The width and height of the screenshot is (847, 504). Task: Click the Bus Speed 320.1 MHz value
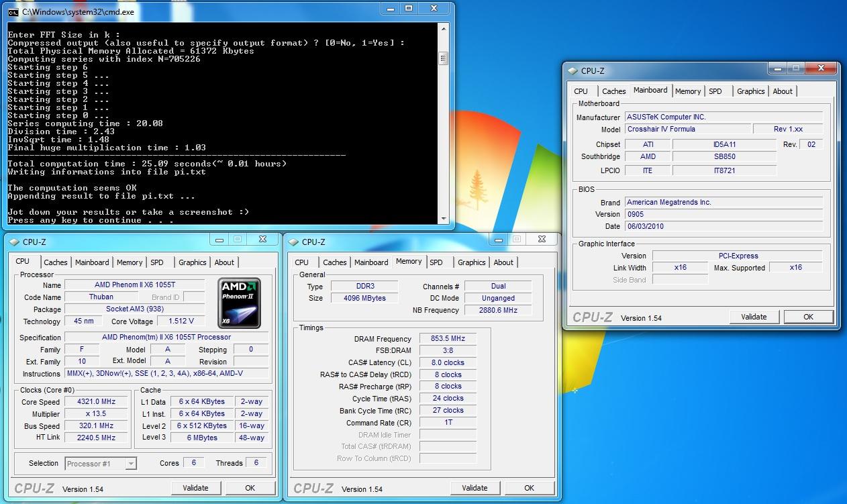[97, 426]
